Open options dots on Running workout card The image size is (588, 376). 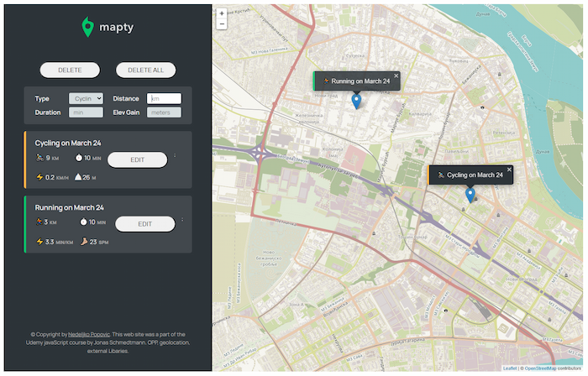point(182,221)
